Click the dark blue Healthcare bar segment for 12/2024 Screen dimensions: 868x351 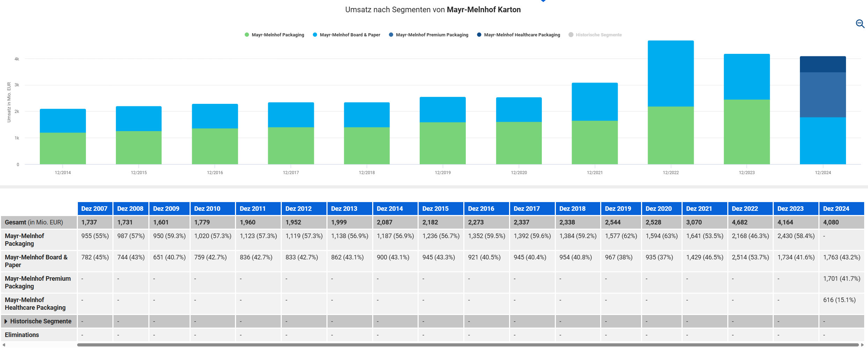click(x=823, y=64)
